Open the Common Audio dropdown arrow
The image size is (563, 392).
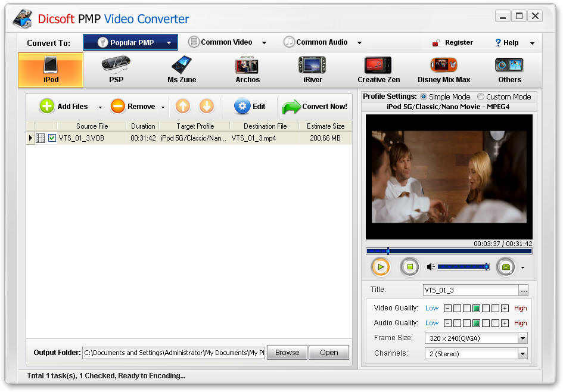[x=359, y=43]
